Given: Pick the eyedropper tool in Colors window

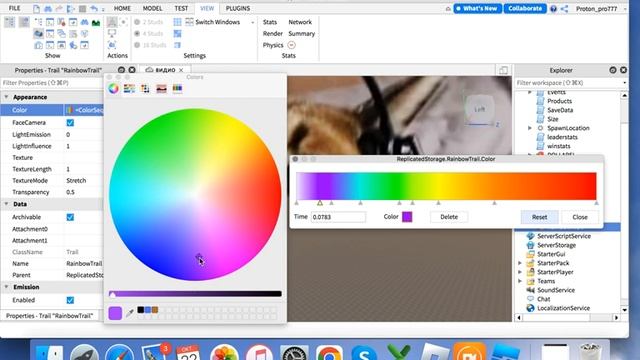Looking at the screenshot, I should [x=130, y=313].
